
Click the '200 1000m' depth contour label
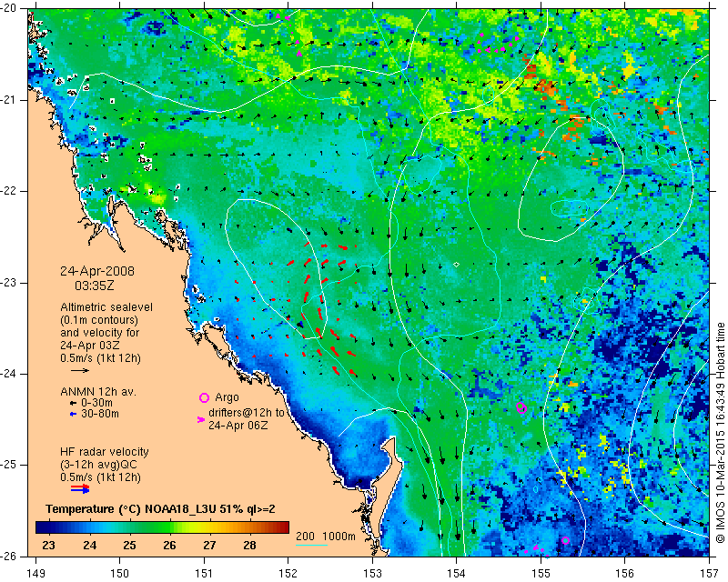pyautogui.click(x=326, y=537)
